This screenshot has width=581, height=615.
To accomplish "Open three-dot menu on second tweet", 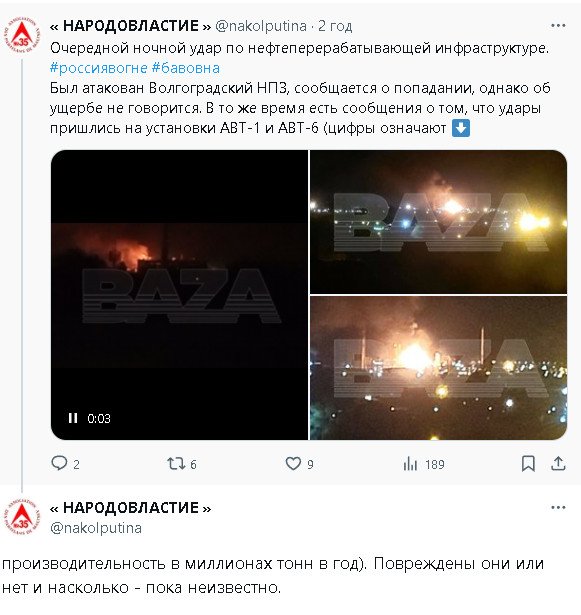I will point(558,508).
